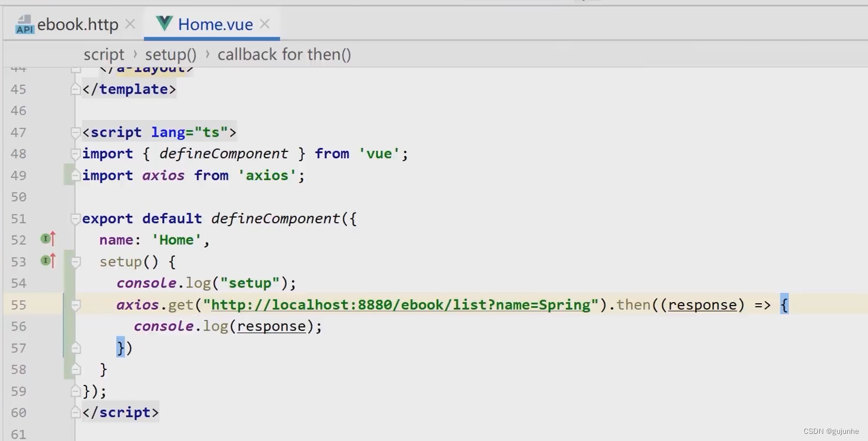The height and width of the screenshot is (441, 868).
Task: Click line number 59 in the gutter
Action: pyautogui.click(x=18, y=391)
